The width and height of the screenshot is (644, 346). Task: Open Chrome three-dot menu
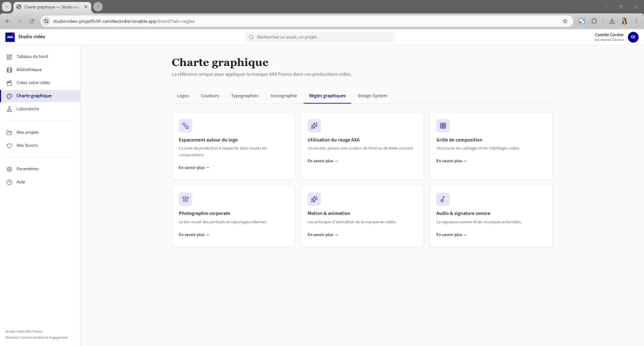(x=636, y=21)
